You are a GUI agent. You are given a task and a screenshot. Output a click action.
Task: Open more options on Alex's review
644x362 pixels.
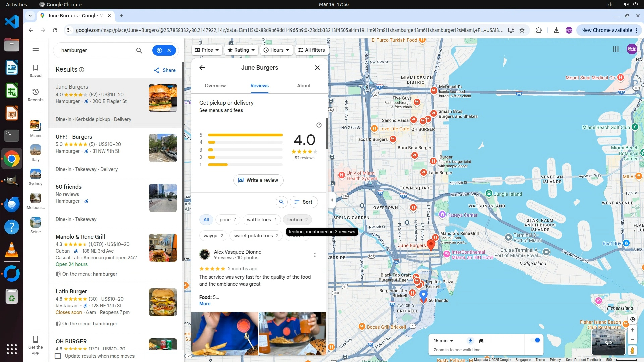tap(315, 255)
